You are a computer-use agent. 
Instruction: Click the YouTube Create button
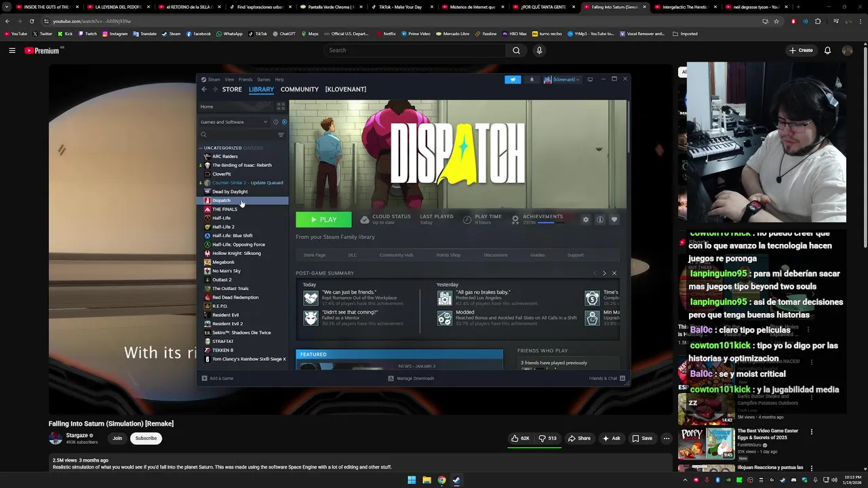pos(801,50)
